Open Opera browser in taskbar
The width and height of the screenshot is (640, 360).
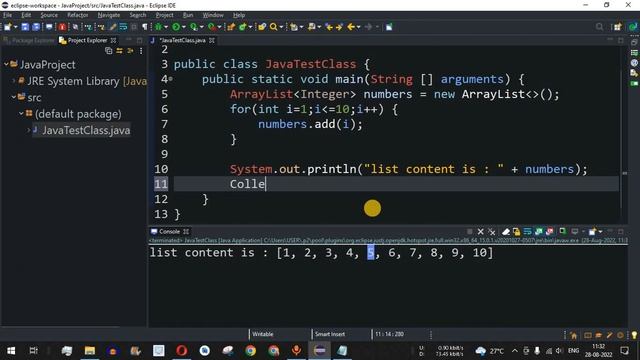[182, 351]
